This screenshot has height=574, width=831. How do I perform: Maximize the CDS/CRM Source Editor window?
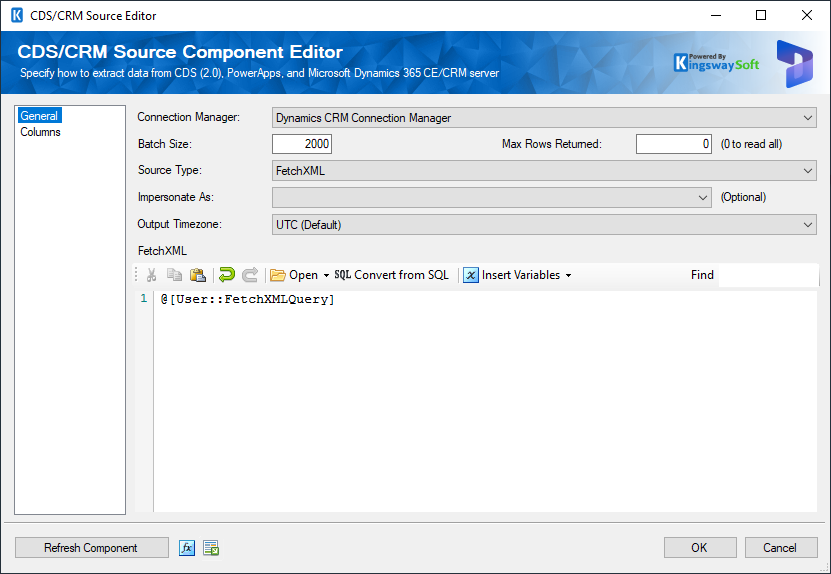(x=761, y=15)
